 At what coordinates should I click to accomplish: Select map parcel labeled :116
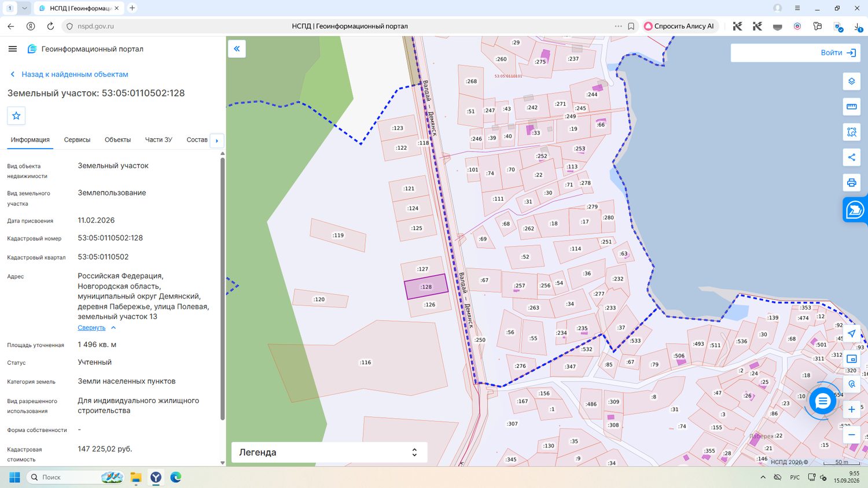[x=365, y=363]
